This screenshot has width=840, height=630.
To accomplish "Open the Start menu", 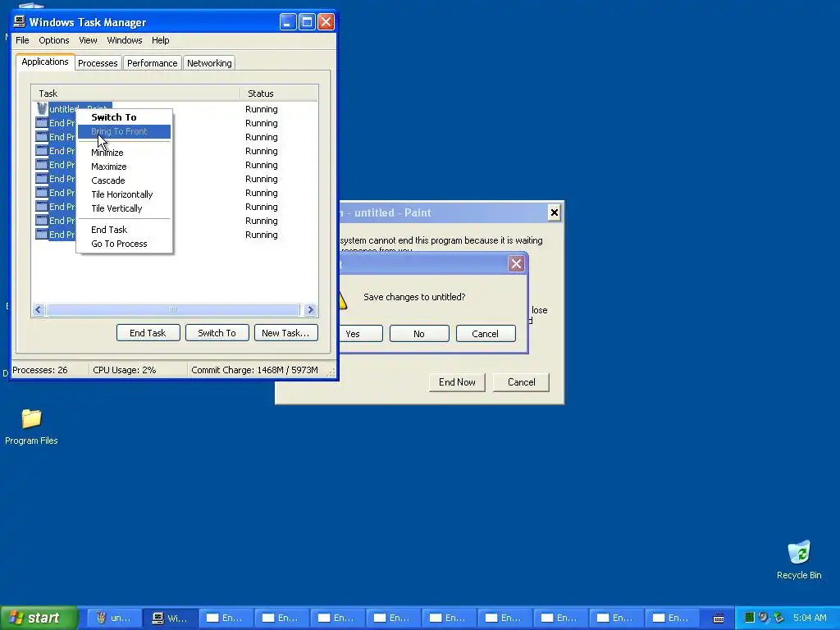I will click(x=39, y=618).
